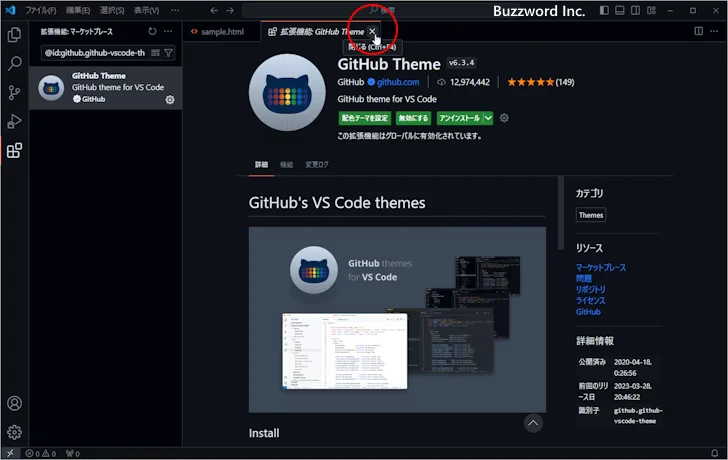The image size is (728, 460).
Task: Refresh the extensions marketplace list
Action: coord(152,32)
